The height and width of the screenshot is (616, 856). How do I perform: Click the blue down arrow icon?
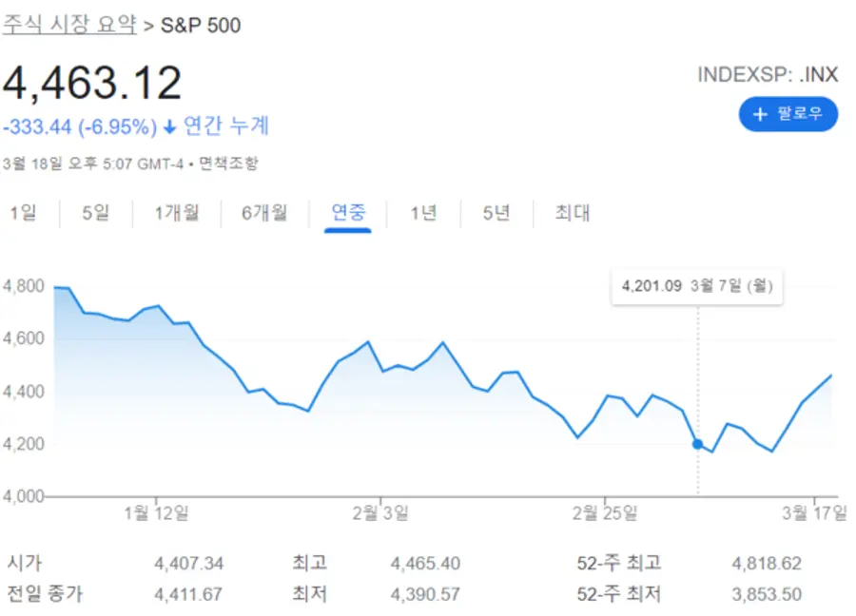(x=170, y=127)
